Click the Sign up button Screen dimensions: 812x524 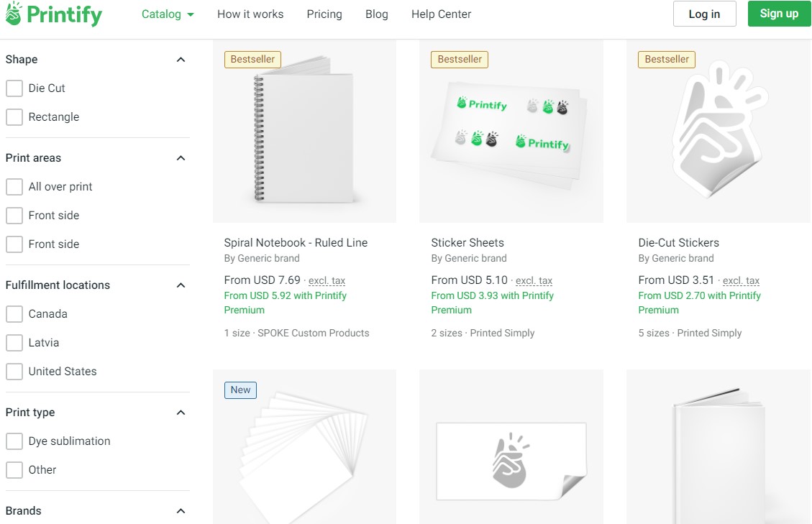click(779, 13)
